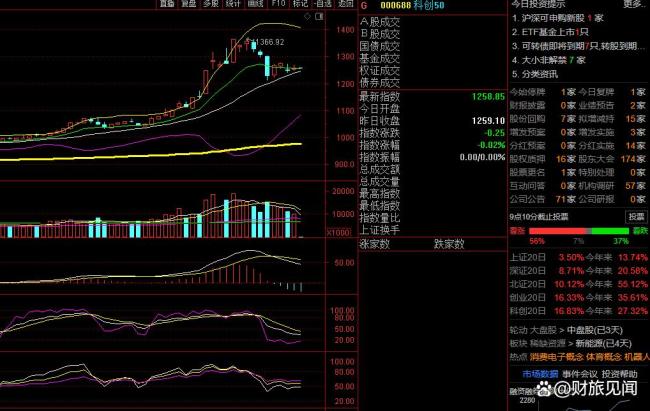Click the panel layout icon beside the diamond
This screenshot has width=650, height=411.
coord(319,17)
